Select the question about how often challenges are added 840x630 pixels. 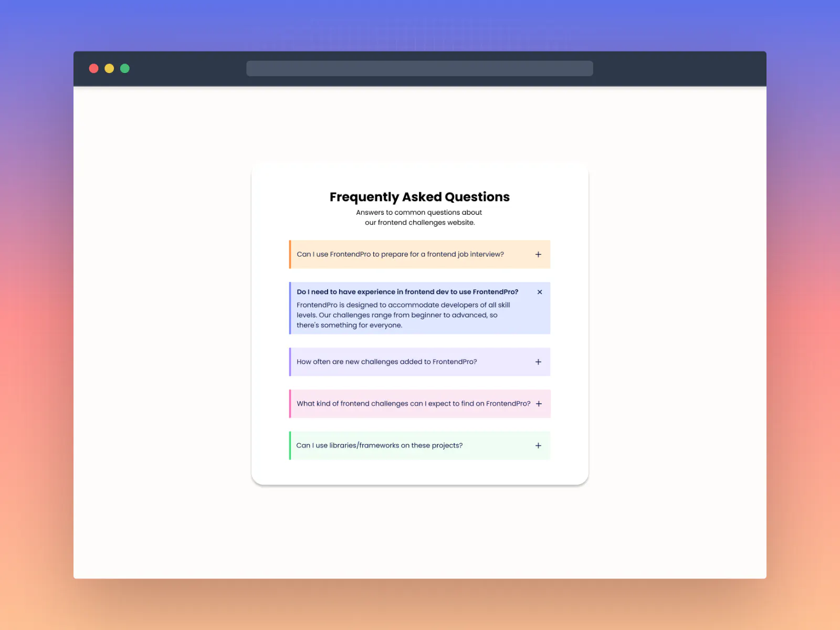386,362
